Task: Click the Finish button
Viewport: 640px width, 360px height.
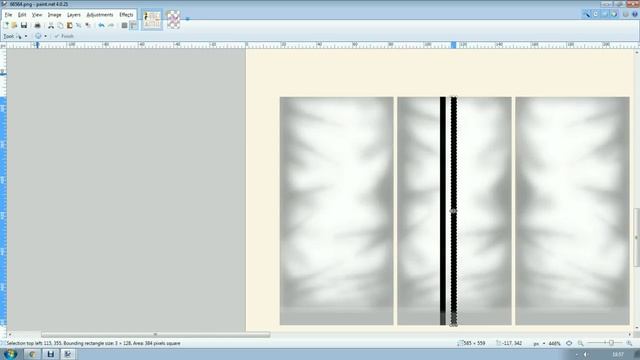Action: click(64, 36)
